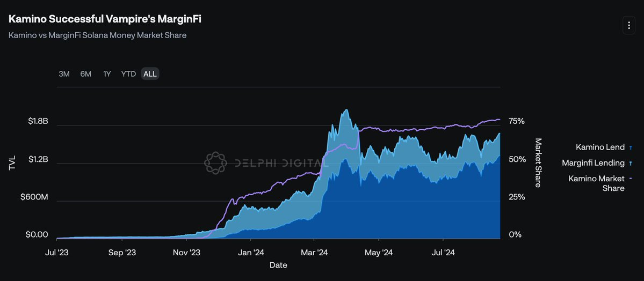
Task: Click the Delphi Digital watermark logo
Action: click(216, 162)
